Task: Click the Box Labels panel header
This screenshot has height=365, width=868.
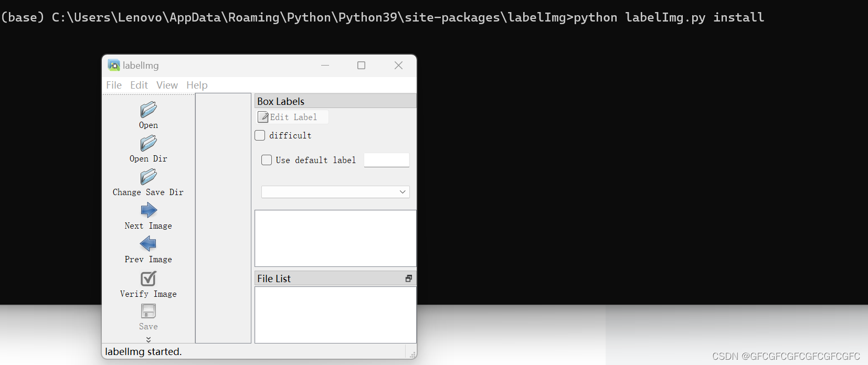Action: [x=335, y=101]
